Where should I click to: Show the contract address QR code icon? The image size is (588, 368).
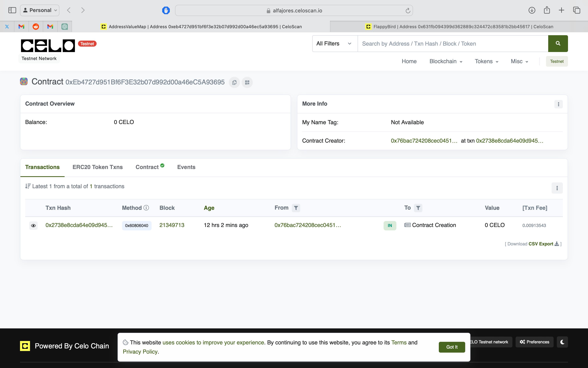click(247, 83)
